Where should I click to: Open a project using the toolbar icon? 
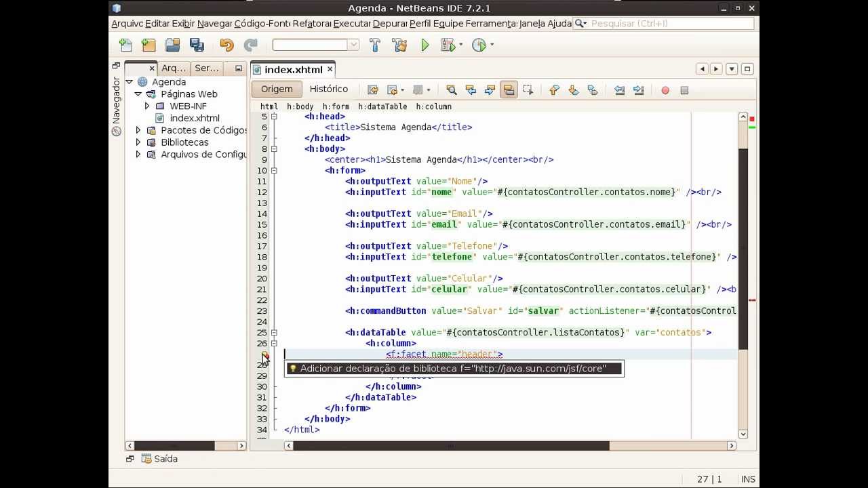[x=173, y=45]
